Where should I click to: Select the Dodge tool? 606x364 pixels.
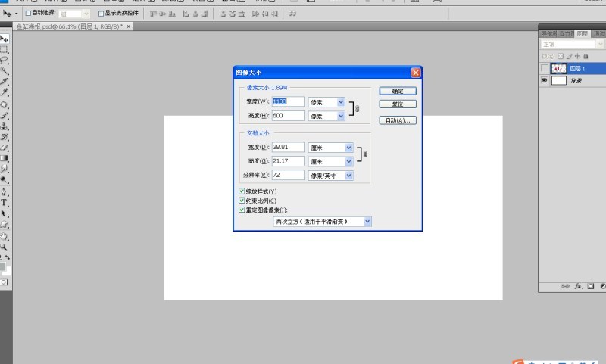pyautogui.click(x=5, y=179)
